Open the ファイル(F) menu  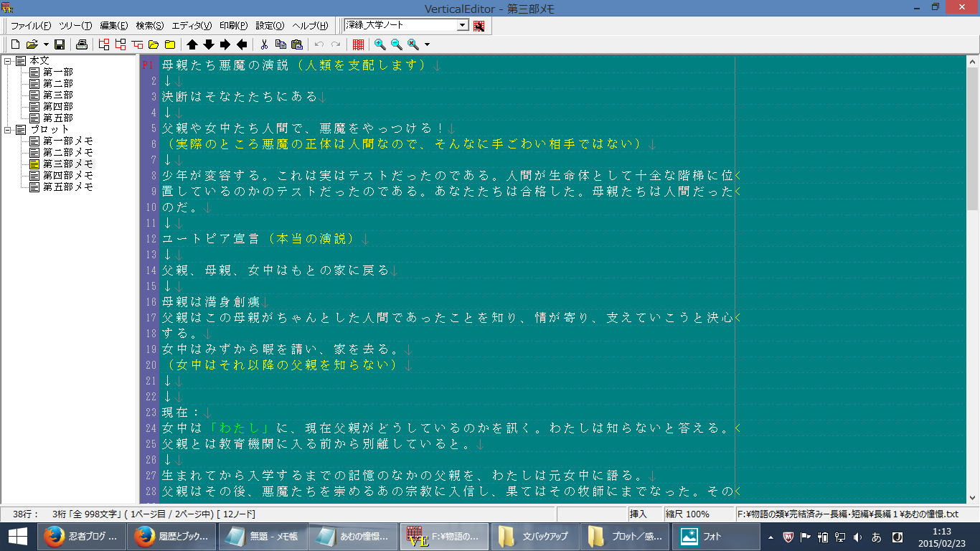pyautogui.click(x=31, y=26)
